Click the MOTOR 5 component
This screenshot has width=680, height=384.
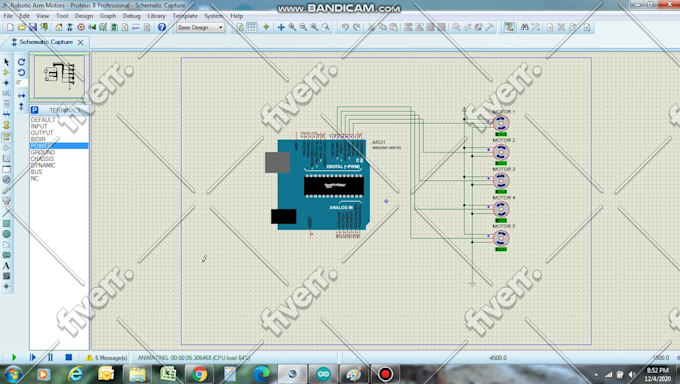[x=501, y=238]
